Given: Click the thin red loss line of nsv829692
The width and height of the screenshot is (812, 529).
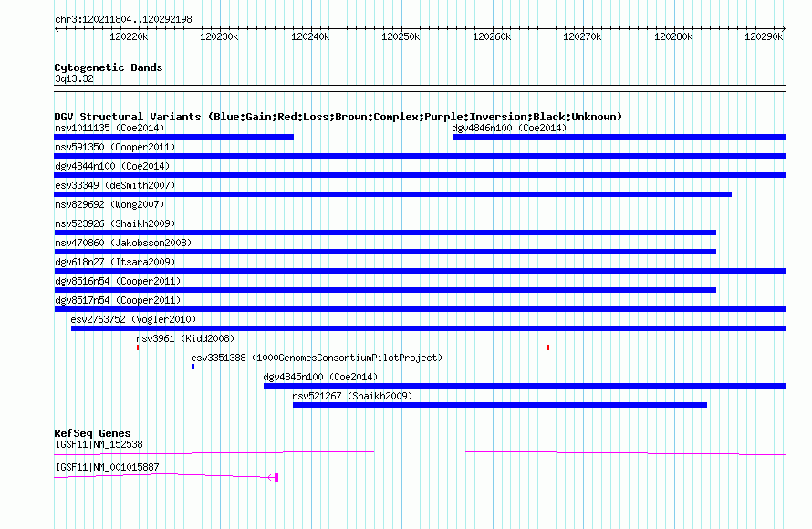Looking at the screenshot, I should click(x=421, y=213).
